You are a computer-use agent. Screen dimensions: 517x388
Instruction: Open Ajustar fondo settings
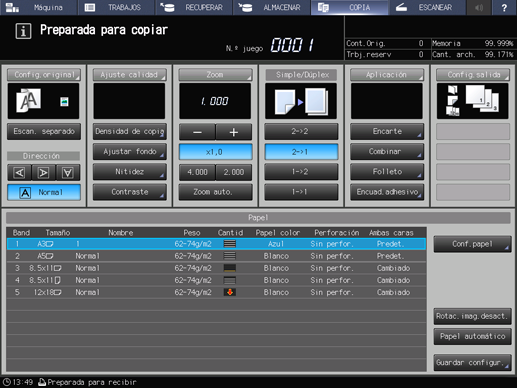(x=129, y=152)
